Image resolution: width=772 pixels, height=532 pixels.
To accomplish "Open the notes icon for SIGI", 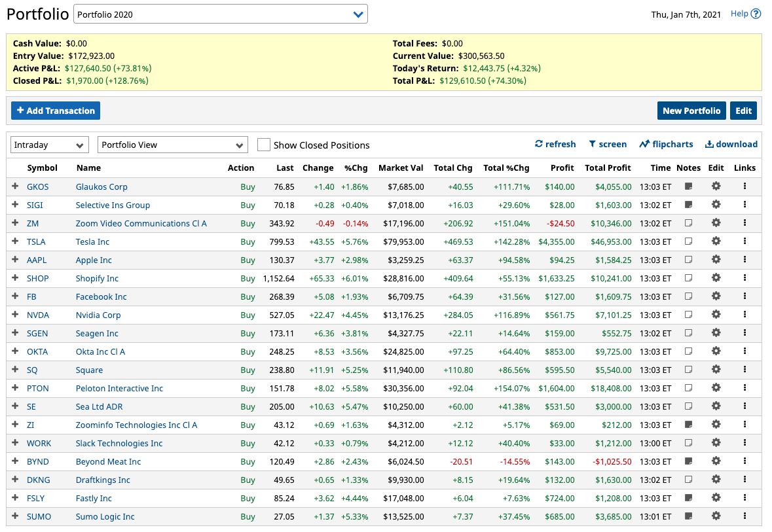I will [x=688, y=204].
